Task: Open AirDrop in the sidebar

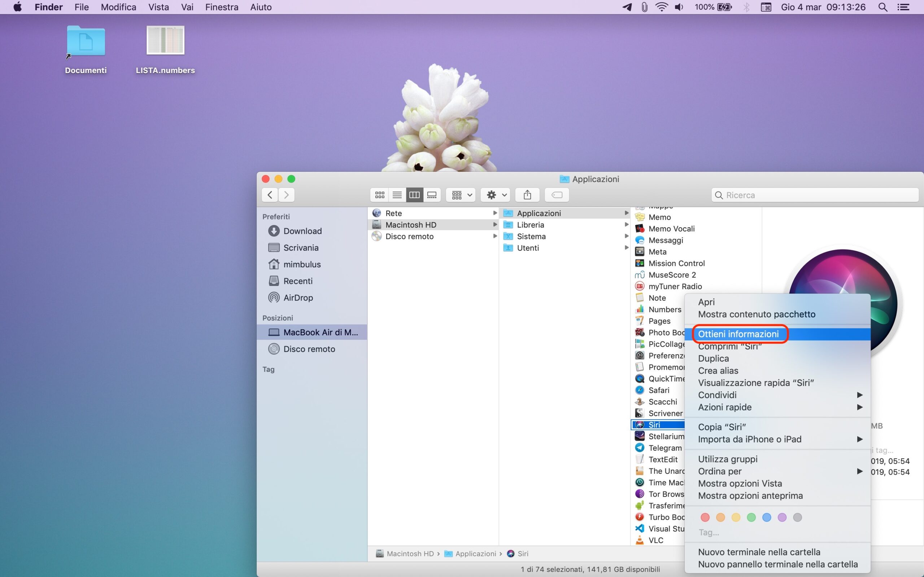Action: [298, 298]
